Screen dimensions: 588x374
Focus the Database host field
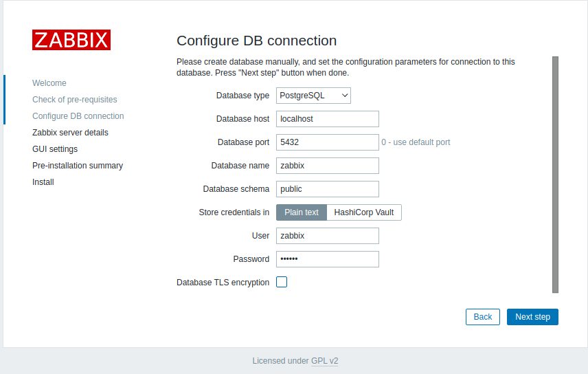(x=328, y=119)
